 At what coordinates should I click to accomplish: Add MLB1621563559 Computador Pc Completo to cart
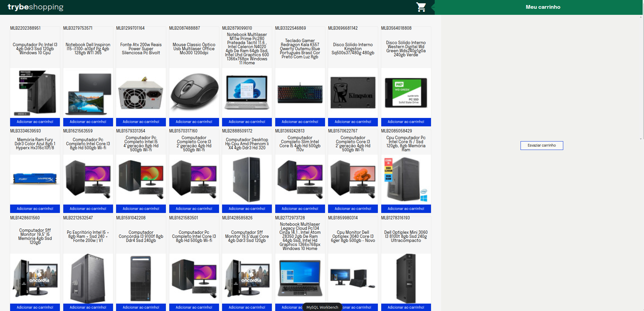pyautogui.click(x=88, y=209)
